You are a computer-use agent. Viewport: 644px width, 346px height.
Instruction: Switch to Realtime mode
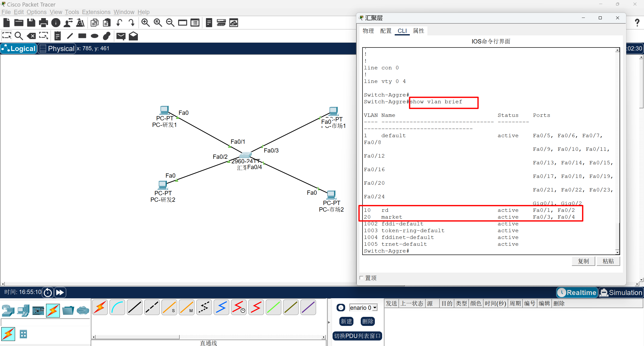[x=577, y=292]
